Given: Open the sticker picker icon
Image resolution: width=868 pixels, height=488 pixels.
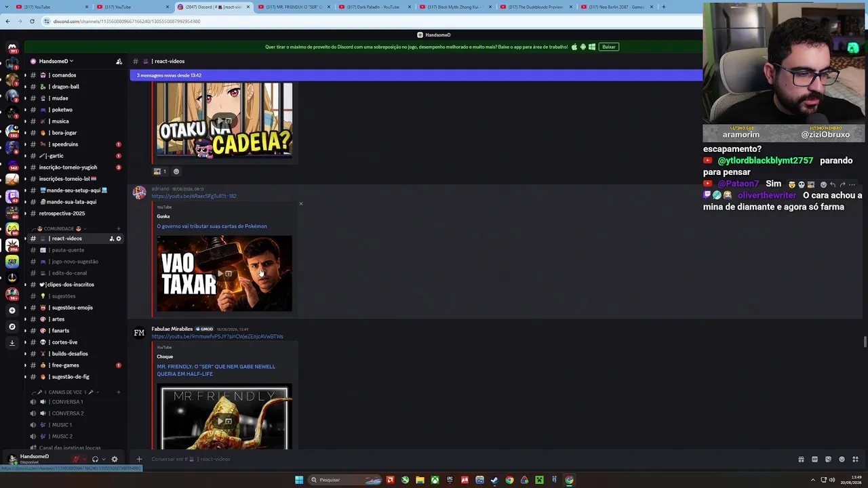Looking at the screenshot, I should coord(828,459).
